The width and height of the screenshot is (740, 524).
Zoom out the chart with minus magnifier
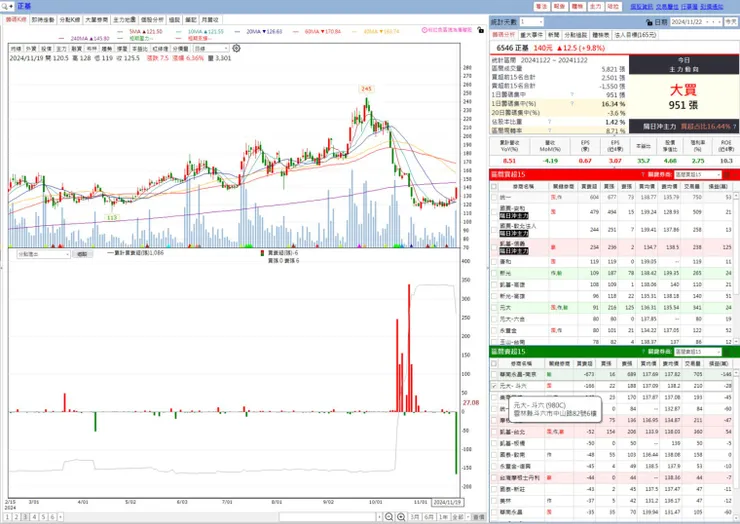(x=389, y=517)
